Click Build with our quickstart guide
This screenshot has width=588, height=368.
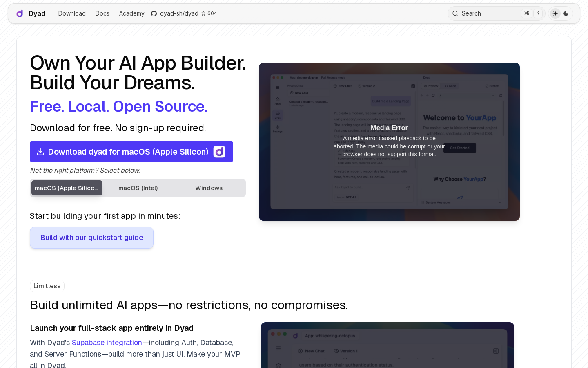[x=91, y=238]
